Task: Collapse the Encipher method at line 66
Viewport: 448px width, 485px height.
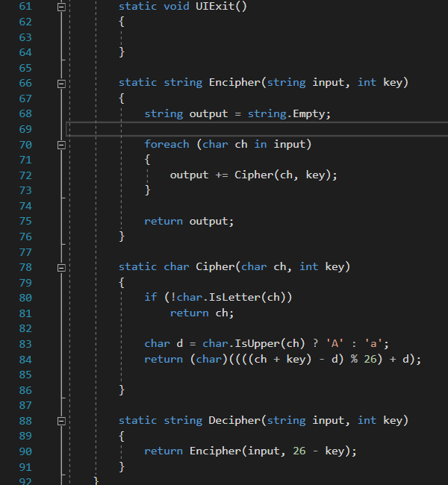Action: (x=62, y=84)
